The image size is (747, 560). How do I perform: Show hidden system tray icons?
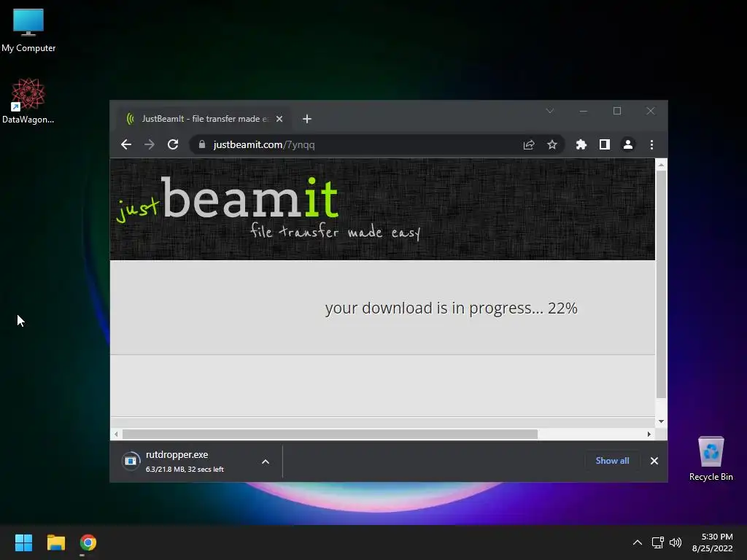tap(637, 542)
